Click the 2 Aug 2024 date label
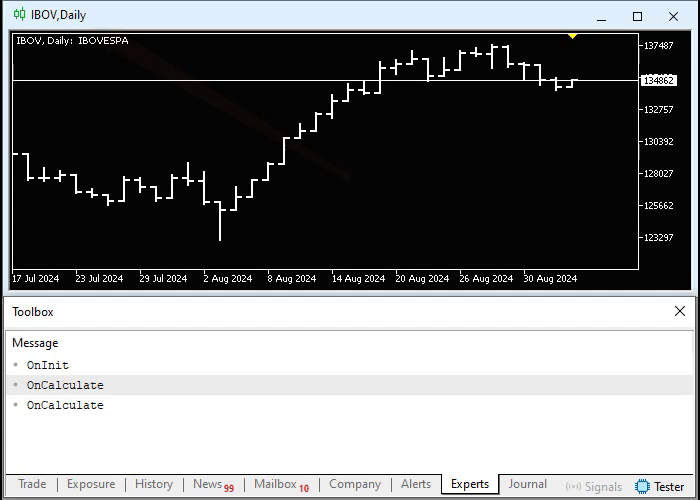Image resolution: width=700 pixels, height=500 pixels. pos(228,279)
